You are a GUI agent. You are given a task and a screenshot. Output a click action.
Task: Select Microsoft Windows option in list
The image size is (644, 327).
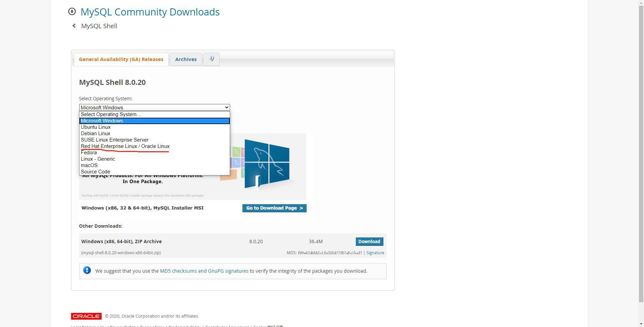(154, 121)
